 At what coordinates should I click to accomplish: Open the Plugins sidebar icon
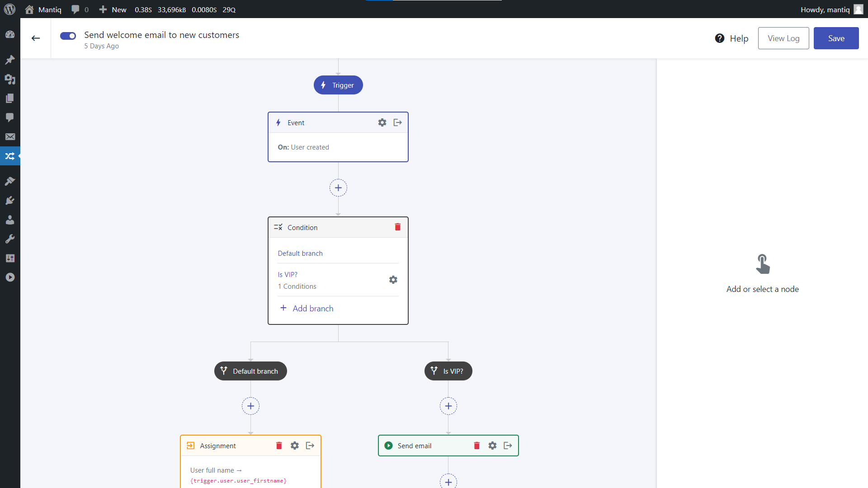[x=10, y=200]
